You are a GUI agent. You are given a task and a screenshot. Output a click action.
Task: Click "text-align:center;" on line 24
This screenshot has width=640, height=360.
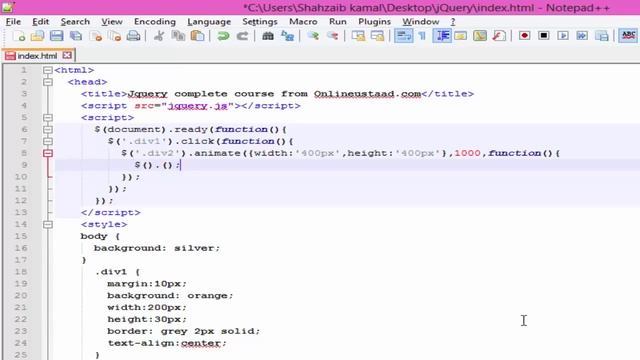pyautogui.click(x=167, y=343)
